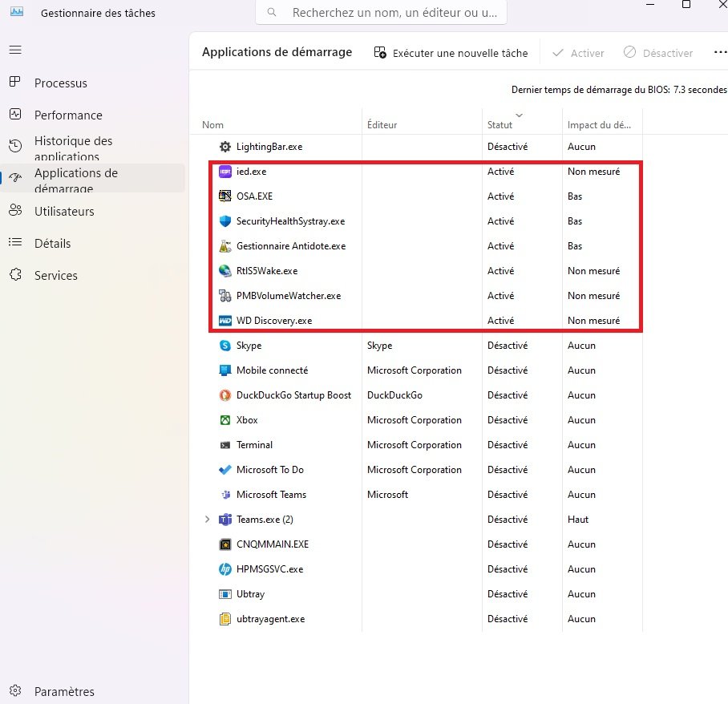Screen dimensions: 728x704
Task: Open the Détails page
Action: click(x=52, y=243)
